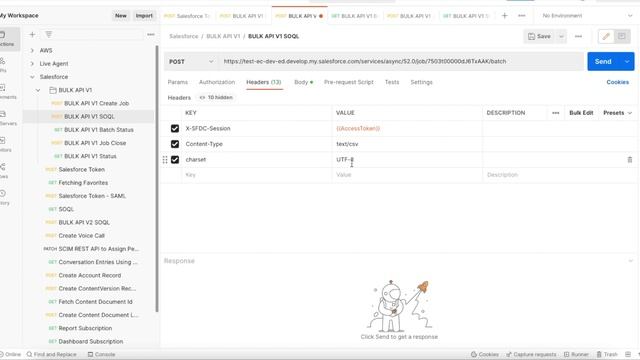The height and width of the screenshot is (360, 640).
Task: Click the request URL field
Action: 401,62
